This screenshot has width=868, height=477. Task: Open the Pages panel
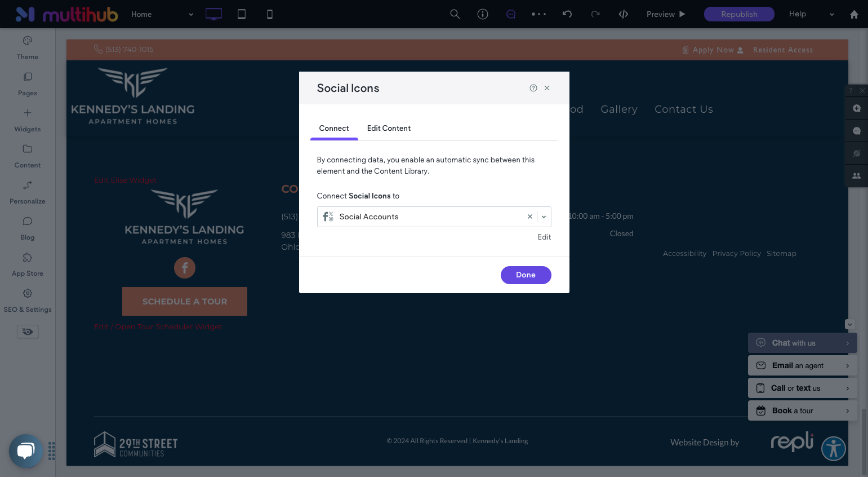point(27,84)
